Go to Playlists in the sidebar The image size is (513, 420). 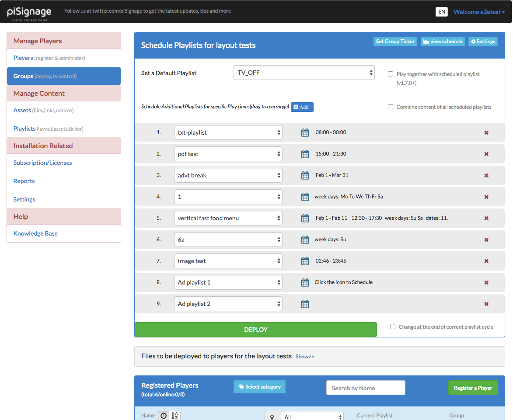(x=24, y=128)
